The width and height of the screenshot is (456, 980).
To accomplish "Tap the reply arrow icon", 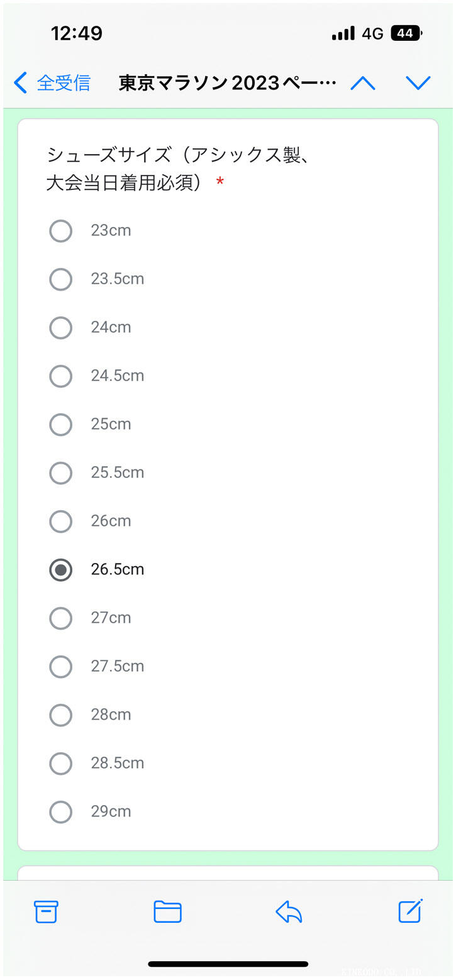I will pos(289,911).
